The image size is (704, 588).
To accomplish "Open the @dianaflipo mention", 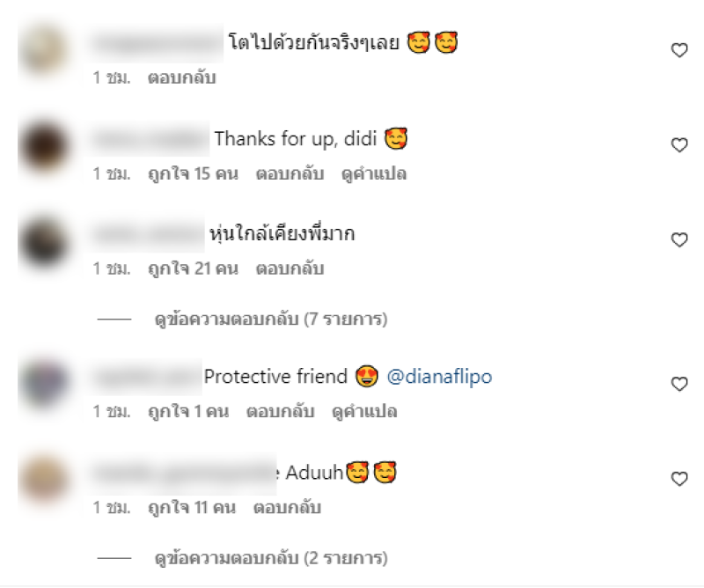I will tap(439, 377).
